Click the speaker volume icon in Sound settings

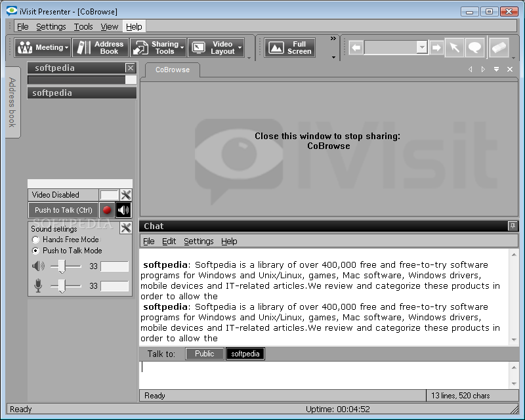click(x=38, y=266)
